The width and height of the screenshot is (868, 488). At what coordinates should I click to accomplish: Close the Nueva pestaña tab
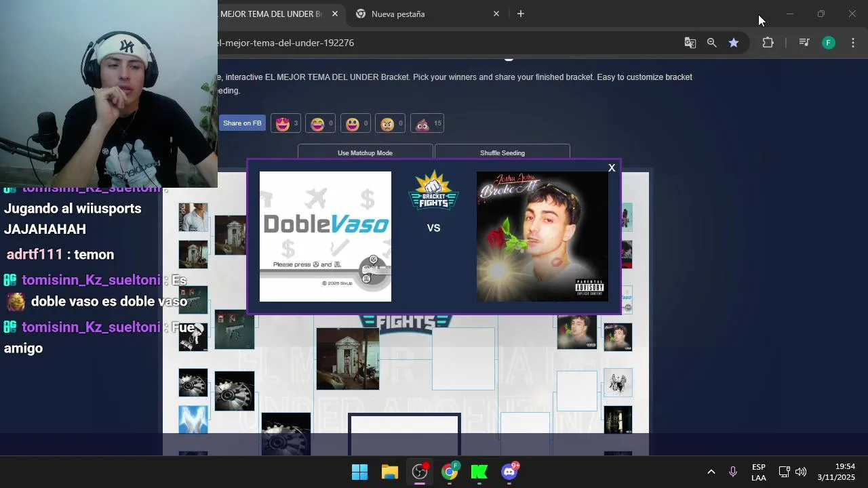click(x=496, y=14)
